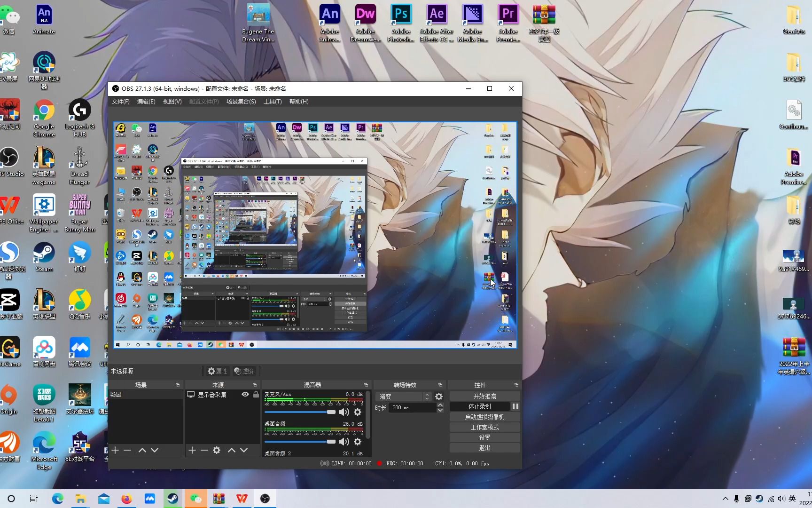Remove selected source with minus icon
Screen dimensions: 812x508
[x=204, y=450]
